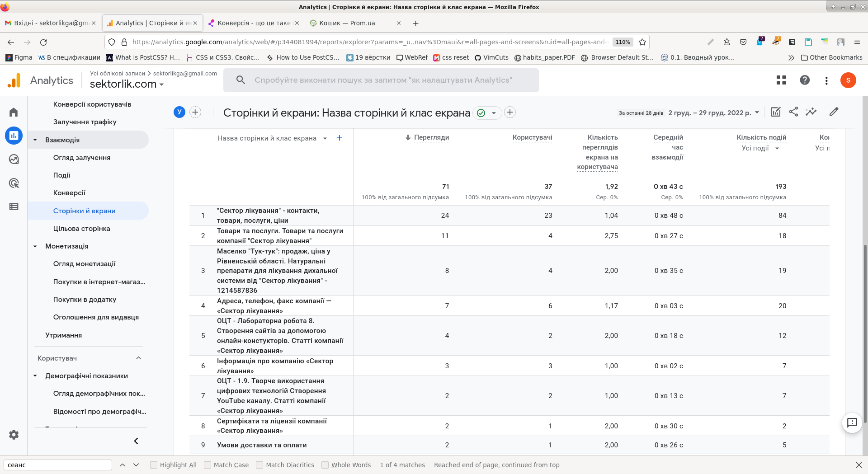The width and height of the screenshot is (868, 474).
Task: Open the Advertising icon in left rail
Action: point(14,183)
